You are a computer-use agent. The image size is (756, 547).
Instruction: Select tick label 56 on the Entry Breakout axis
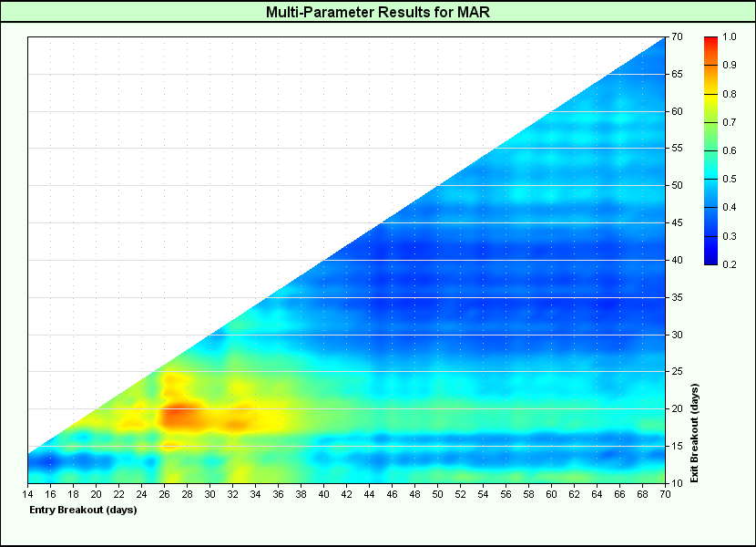click(506, 493)
